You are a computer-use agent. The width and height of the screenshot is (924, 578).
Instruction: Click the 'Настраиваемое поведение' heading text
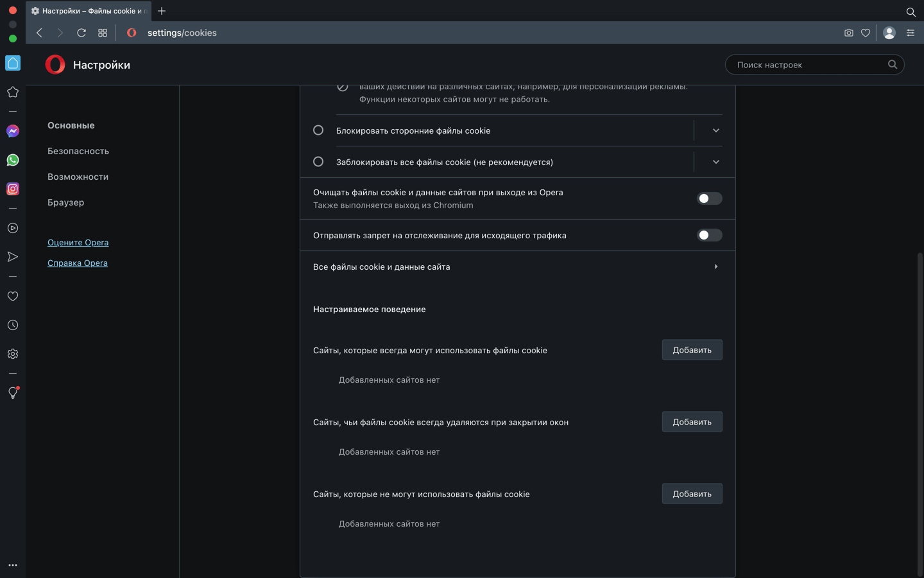(x=370, y=309)
